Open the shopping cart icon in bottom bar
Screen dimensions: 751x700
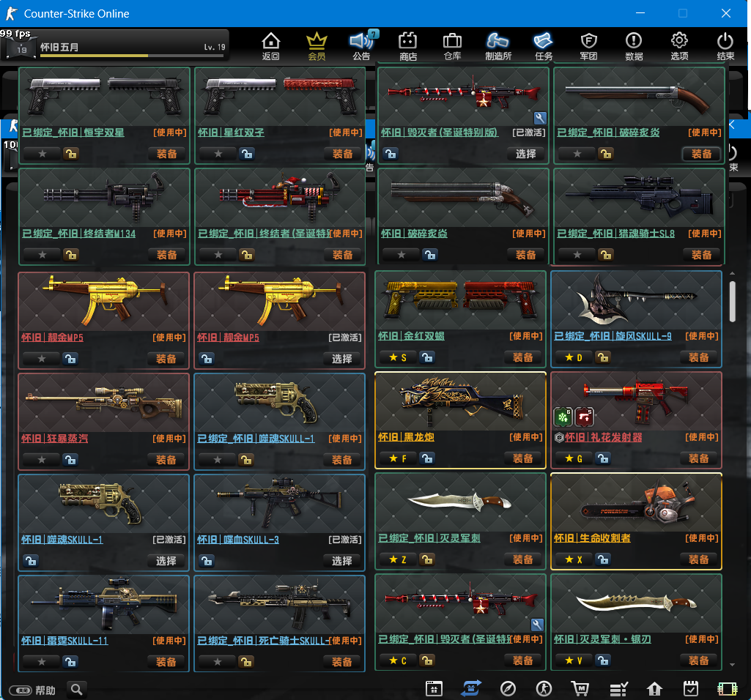coord(580,689)
